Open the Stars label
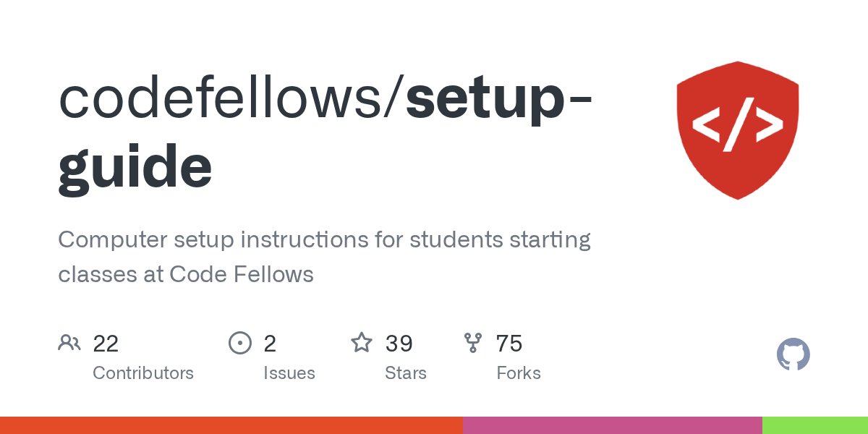This screenshot has width=868, height=434. pos(406,373)
